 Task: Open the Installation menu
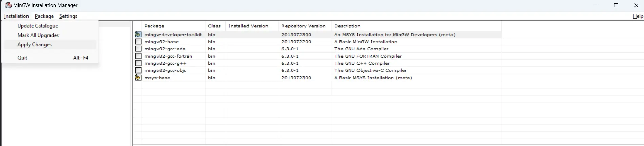[16, 16]
